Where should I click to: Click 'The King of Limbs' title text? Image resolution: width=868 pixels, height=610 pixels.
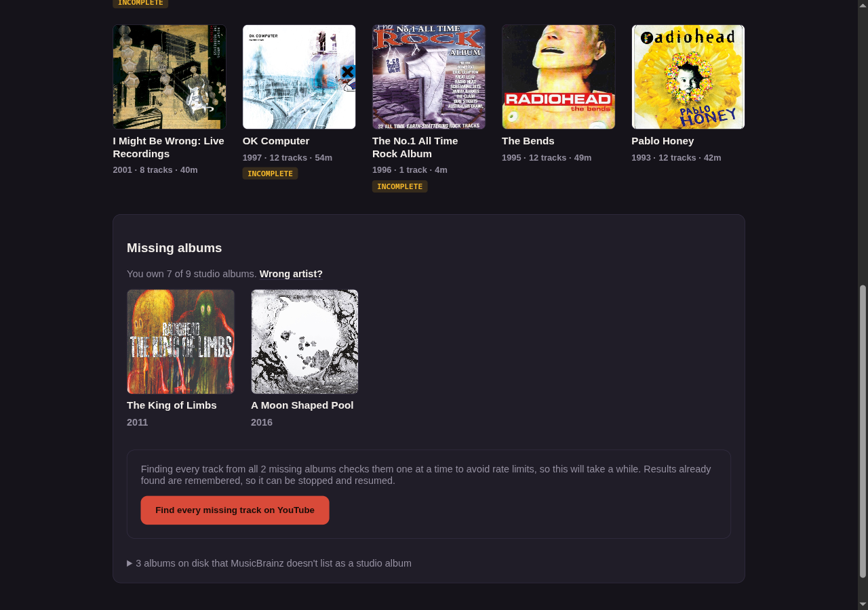(x=172, y=405)
